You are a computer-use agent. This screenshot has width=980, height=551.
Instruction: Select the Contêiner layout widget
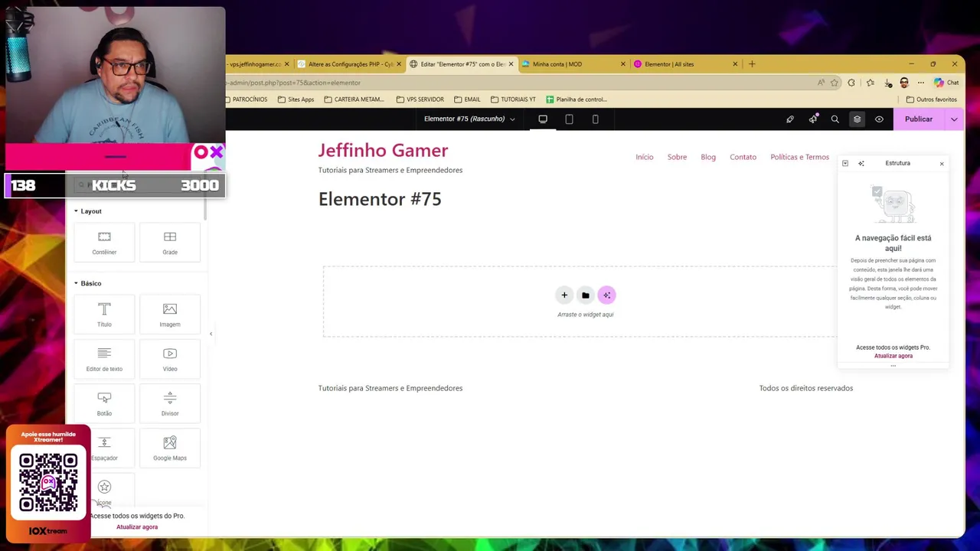pos(104,243)
